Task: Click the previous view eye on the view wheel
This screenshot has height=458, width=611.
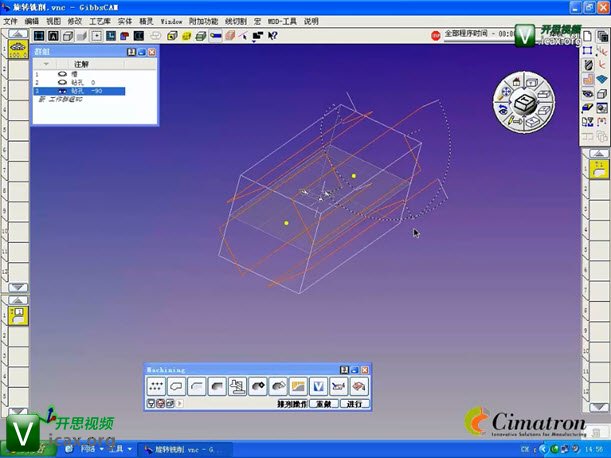Action: coord(503,109)
